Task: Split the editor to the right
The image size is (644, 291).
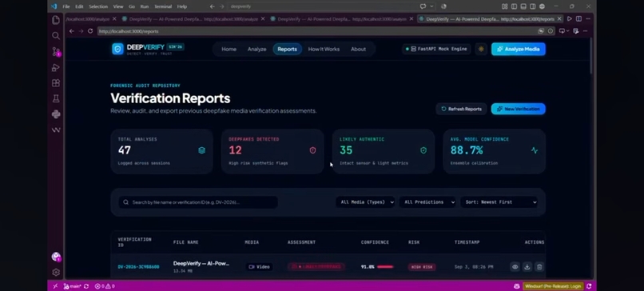Action: click(x=578, y=19)
